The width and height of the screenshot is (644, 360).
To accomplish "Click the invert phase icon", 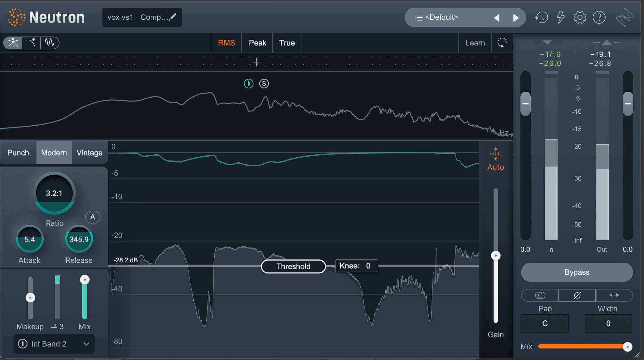I will click(x=577, y=295).
